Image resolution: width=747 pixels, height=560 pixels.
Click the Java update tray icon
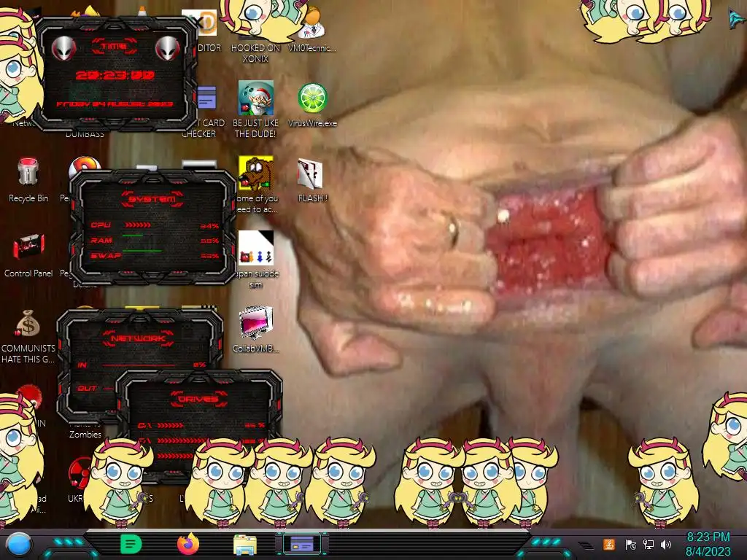click(x=609, y=544)
